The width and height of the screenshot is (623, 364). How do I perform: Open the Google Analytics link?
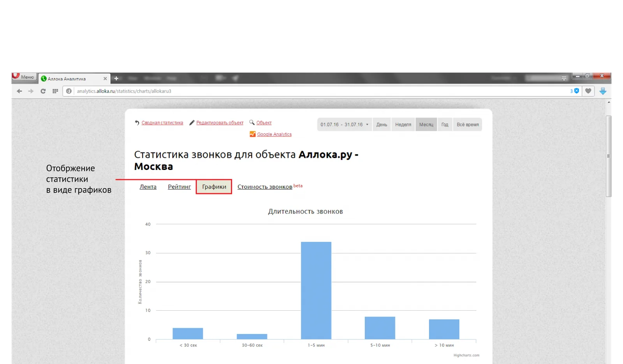click(x=274, y=135)
